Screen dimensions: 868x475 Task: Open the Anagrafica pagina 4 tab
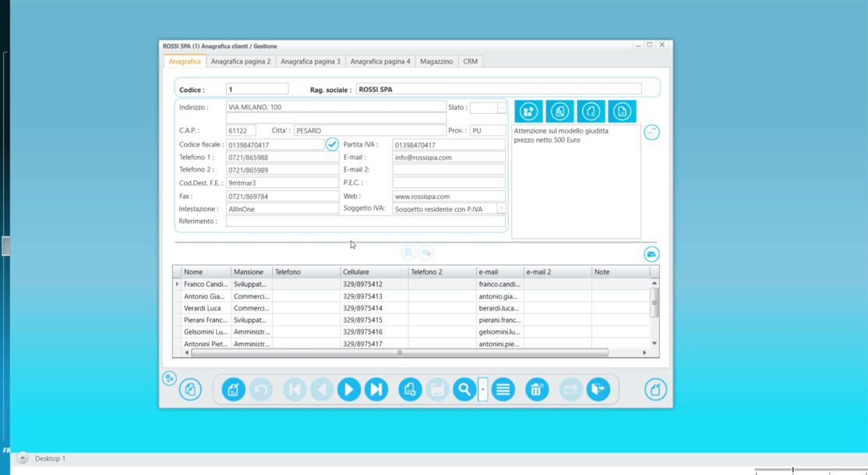[x=380, y=62]
